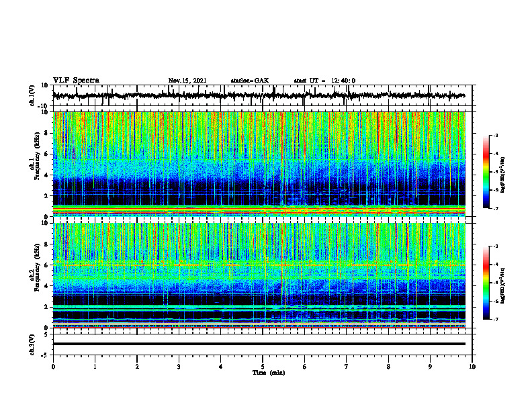Click the "8" kHz tick on ch.1 spectrogram
This screenshot has width=532, height=411.
point(47,133)
